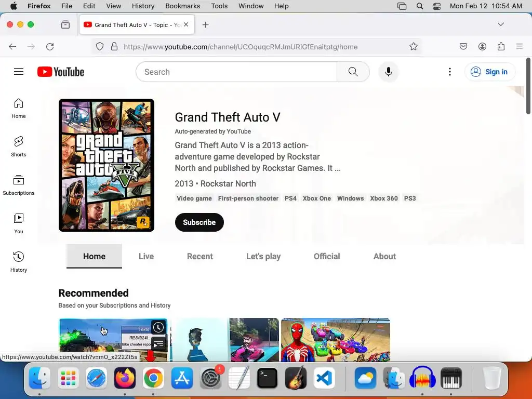The height and width of the screenshot is (399, 532).
Task: Click the Video game tag
Action: [x=194, y=198]
